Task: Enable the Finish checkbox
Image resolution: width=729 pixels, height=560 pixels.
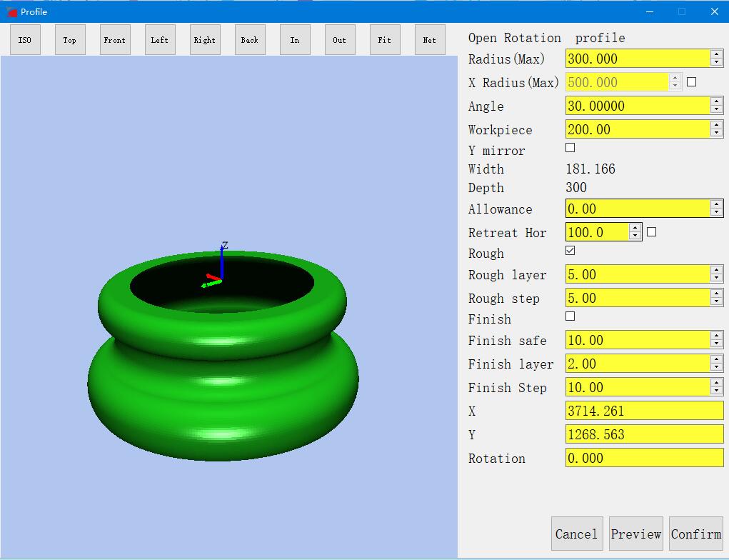Action: tap(570, 316)
